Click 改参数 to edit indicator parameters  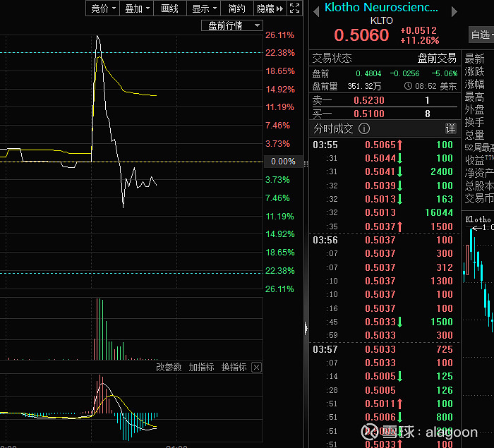(x=169, y=367)
